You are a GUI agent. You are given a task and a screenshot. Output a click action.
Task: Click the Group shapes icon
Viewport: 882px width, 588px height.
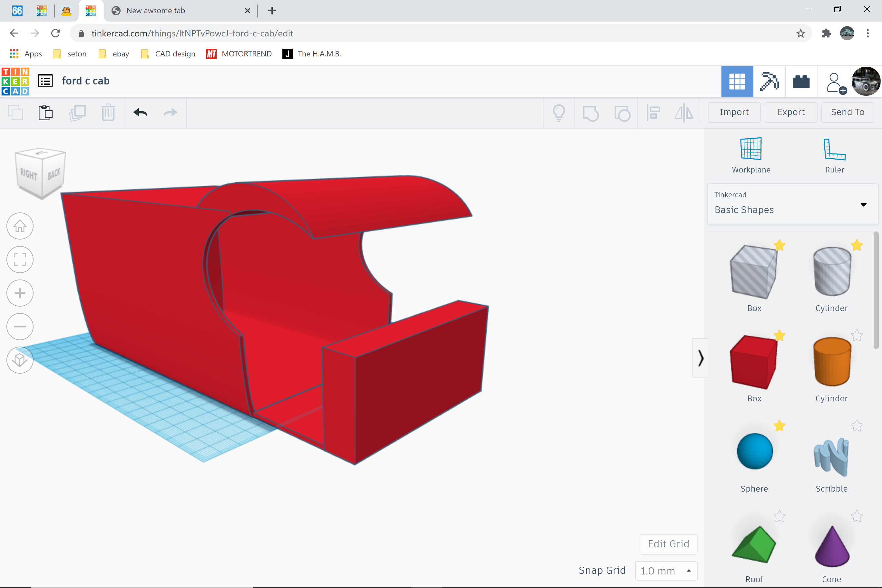click(591, 113)
